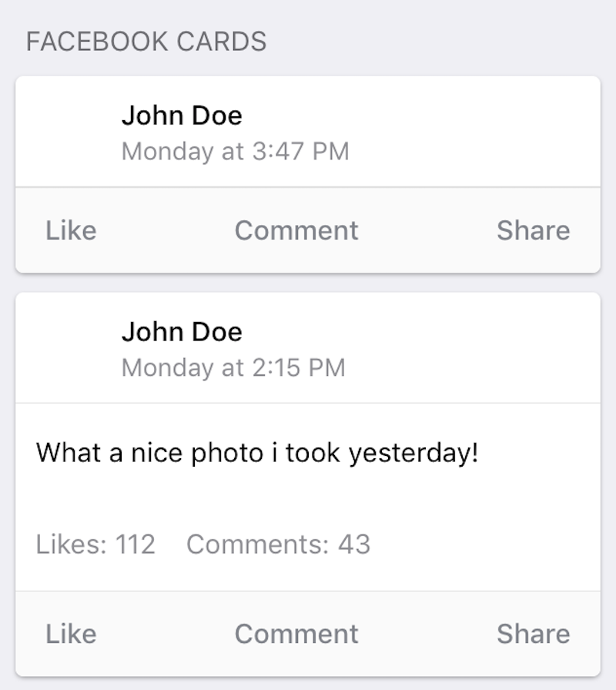Click the FACEBOOK CARDS section title
This screenshot has height=690, width=616.
click(x=146, y=42)
